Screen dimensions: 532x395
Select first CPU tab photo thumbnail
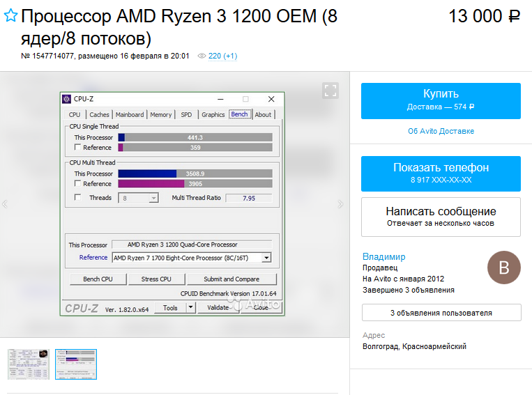(x=29, y=364)
